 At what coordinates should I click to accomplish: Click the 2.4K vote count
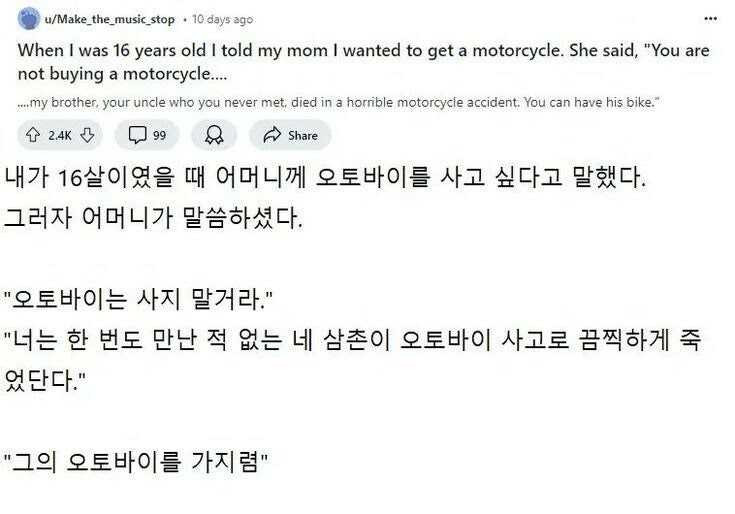coord(60,135)
